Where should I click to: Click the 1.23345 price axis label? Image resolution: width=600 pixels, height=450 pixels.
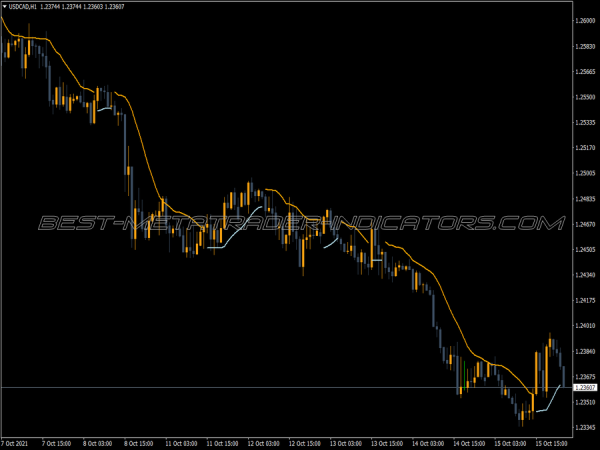click(x=585, y=427)
